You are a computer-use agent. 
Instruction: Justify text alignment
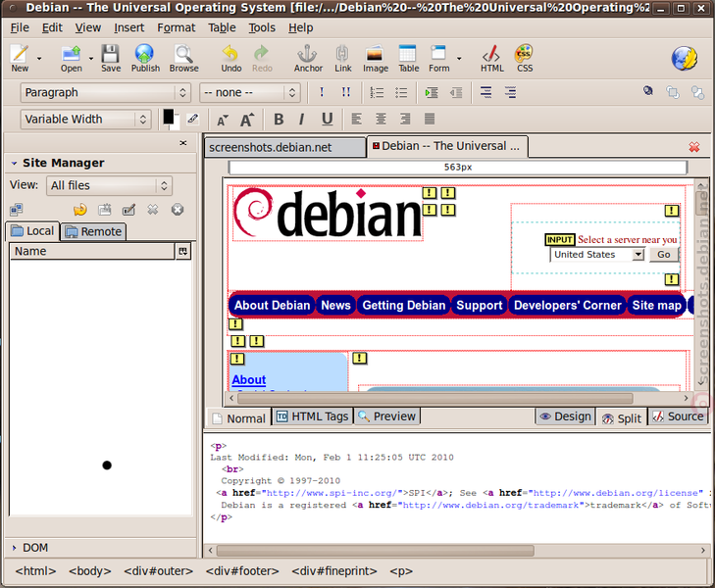pos(429,119)
